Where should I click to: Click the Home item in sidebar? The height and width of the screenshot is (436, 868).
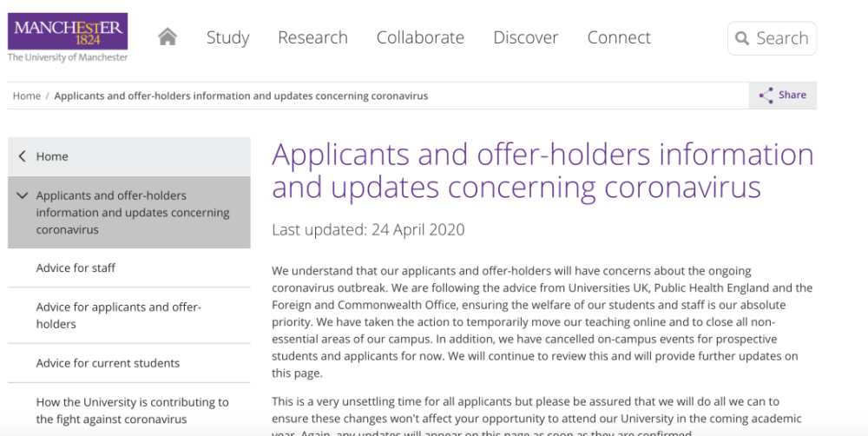(x=52, y=156)
